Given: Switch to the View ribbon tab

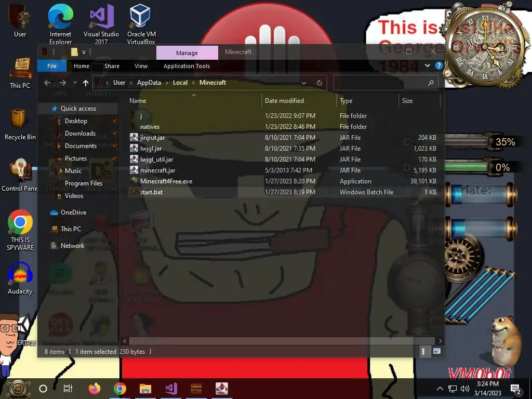Looking at the screenshot, I should (141, 66).
